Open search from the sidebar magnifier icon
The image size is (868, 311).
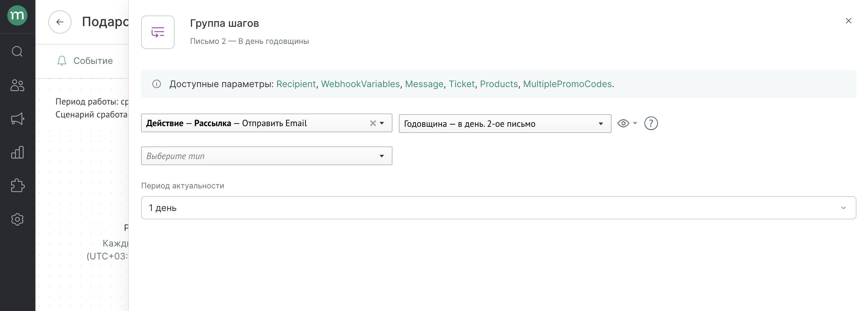17,52
